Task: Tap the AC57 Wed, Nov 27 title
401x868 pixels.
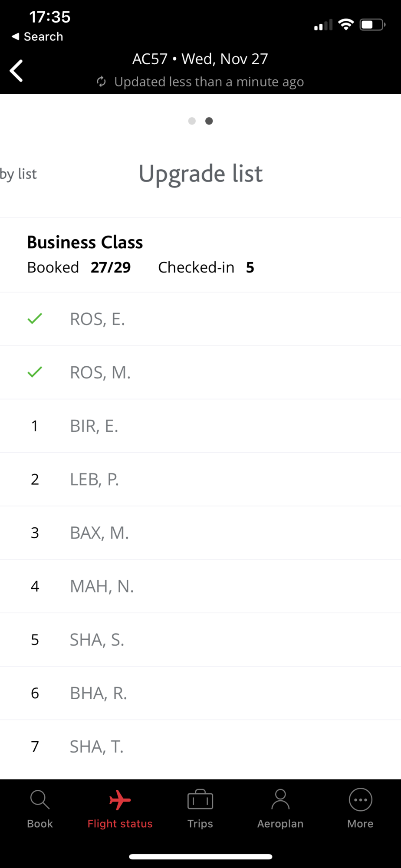Action: (200, 59)
